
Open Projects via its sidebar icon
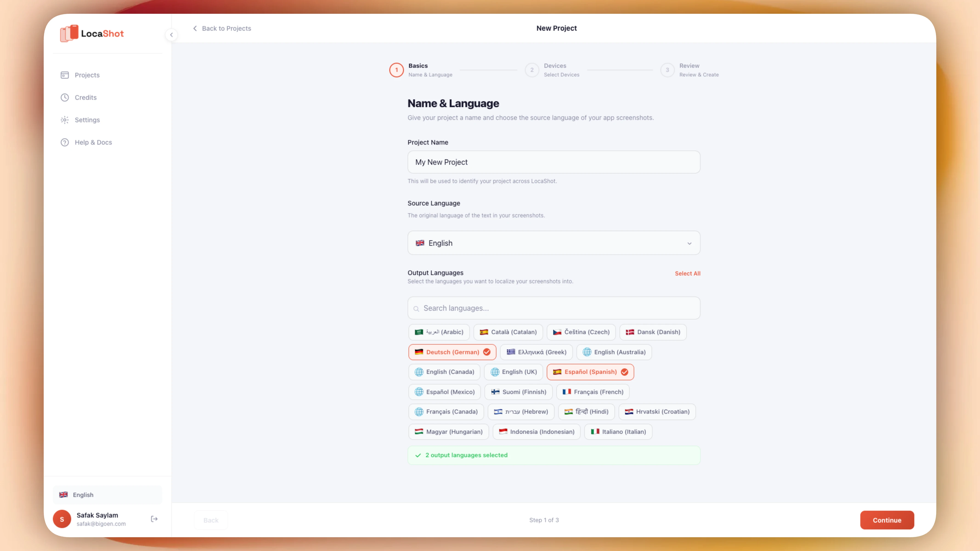[65, 75]
